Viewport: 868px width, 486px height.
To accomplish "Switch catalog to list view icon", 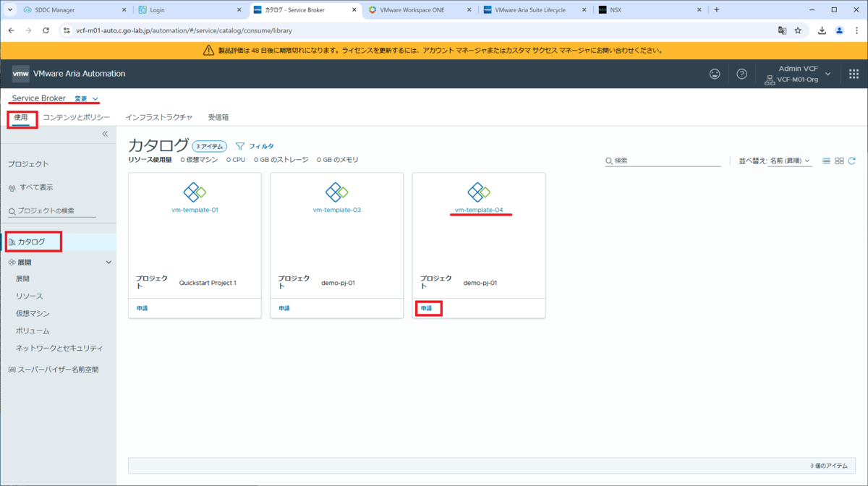I will click(826, 161).
